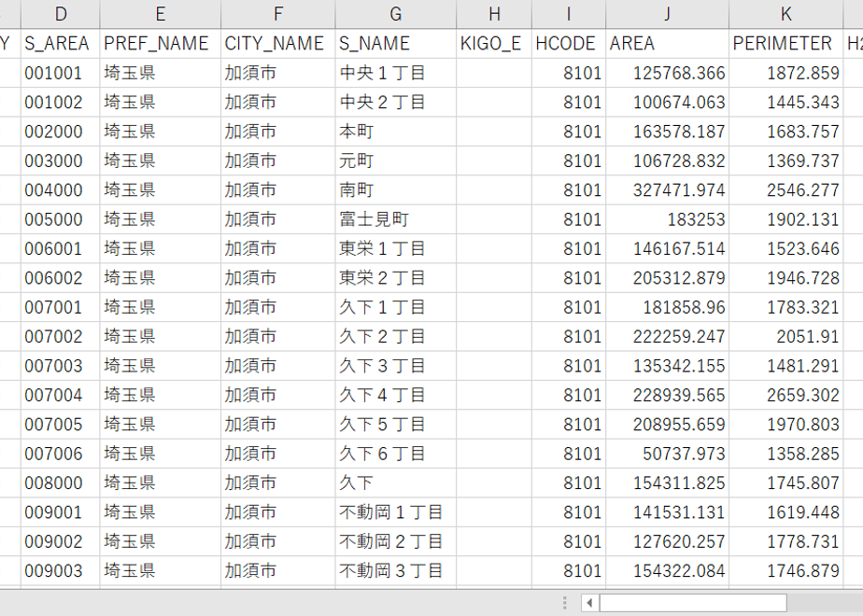Select cell containing 富士見町
The height and width of the screenshot is (616, 863).
(x=395, y=219)
